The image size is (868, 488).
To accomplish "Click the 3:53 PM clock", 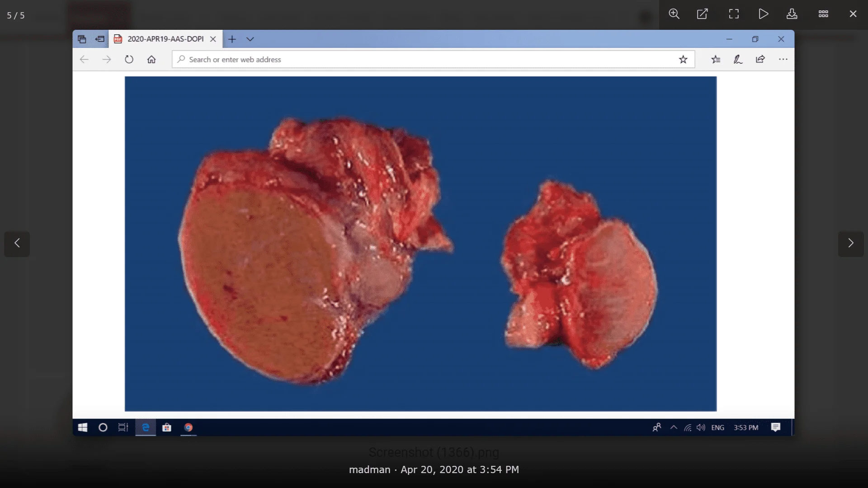I will [x=746, y=427].
